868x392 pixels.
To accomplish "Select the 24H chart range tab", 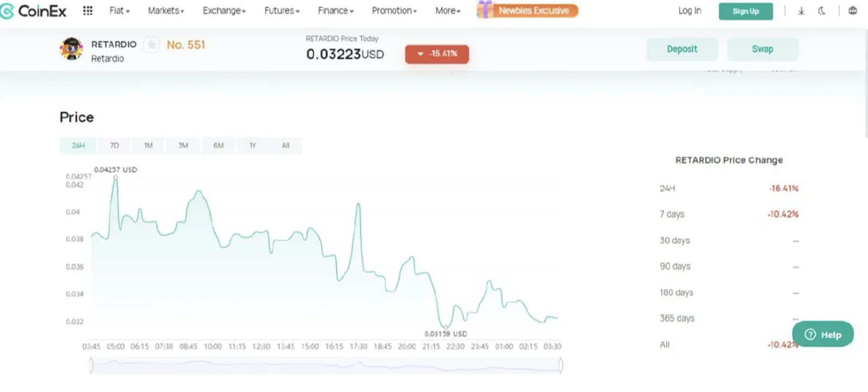I will click(78, 146).
